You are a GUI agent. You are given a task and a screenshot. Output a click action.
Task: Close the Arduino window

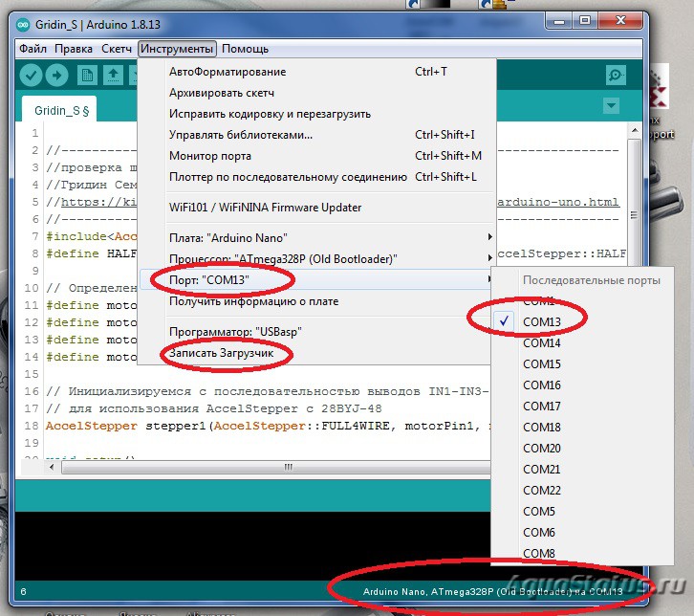620,21
